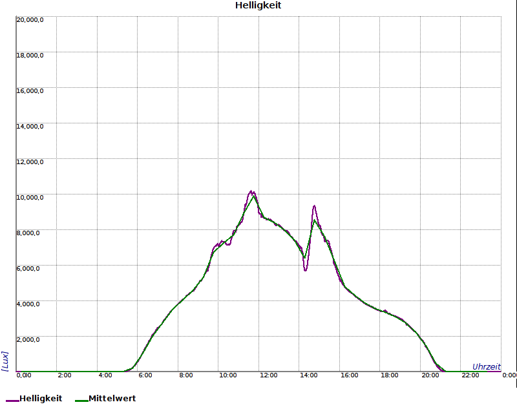Click the 14,000,0 y-axis value

[30, 127]
